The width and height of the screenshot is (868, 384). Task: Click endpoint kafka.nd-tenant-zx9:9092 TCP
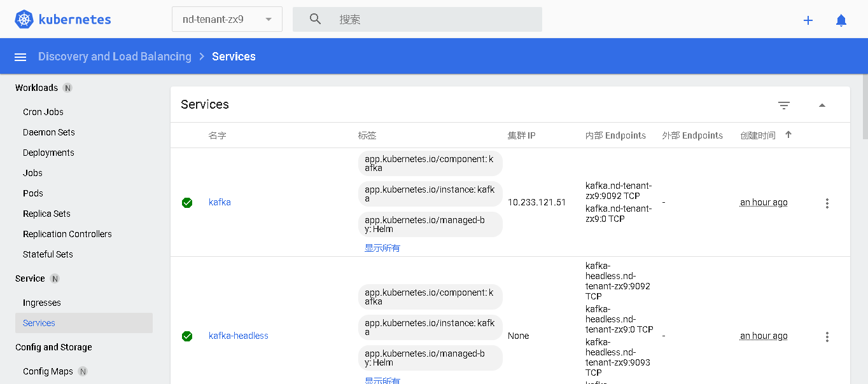(619, 191)
